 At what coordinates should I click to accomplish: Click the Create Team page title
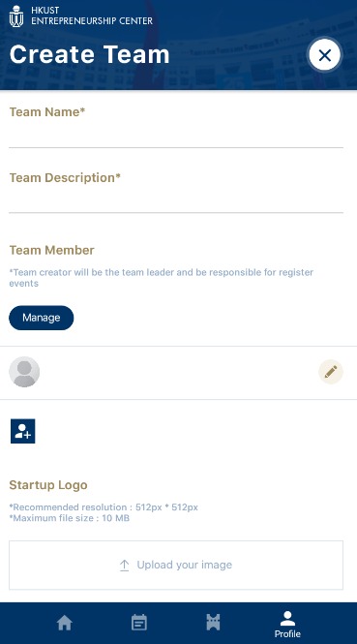89,54
